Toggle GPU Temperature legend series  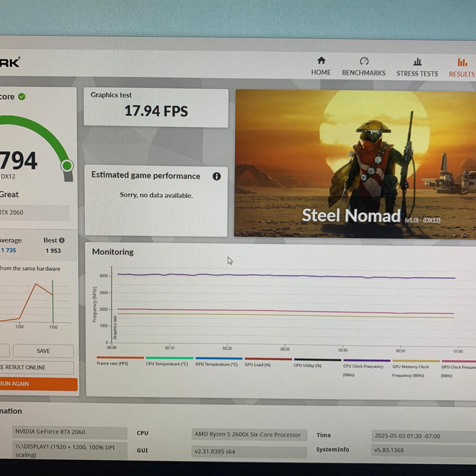point(218,362)
